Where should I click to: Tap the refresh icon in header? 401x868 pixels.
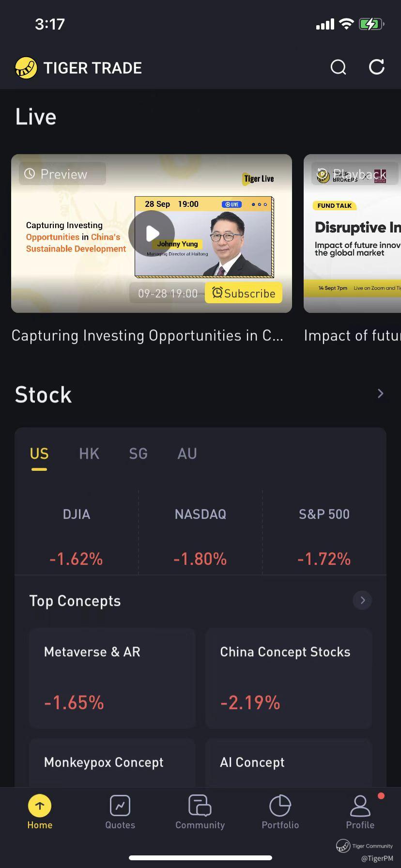point(376,67)
